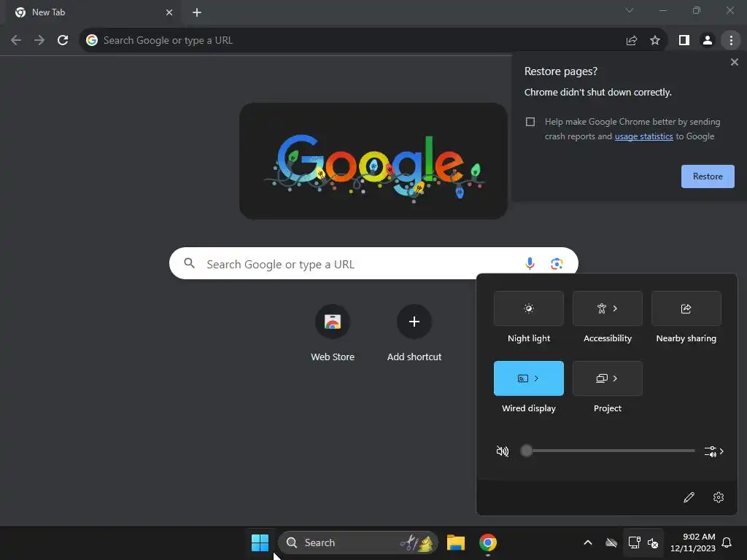Turn on Nearby sharing tile
Viewport: 747px width, 560px height.
coord(686,308)
